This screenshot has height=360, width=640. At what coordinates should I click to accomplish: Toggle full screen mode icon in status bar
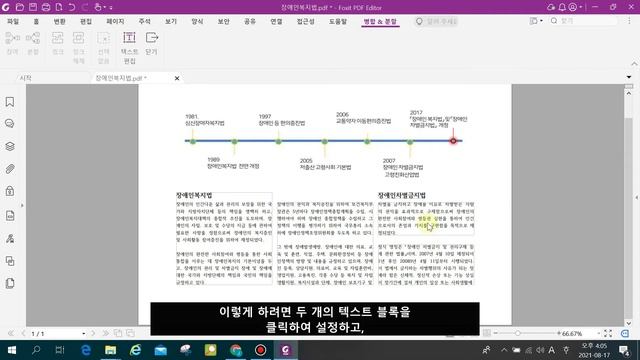click(608, 333)
